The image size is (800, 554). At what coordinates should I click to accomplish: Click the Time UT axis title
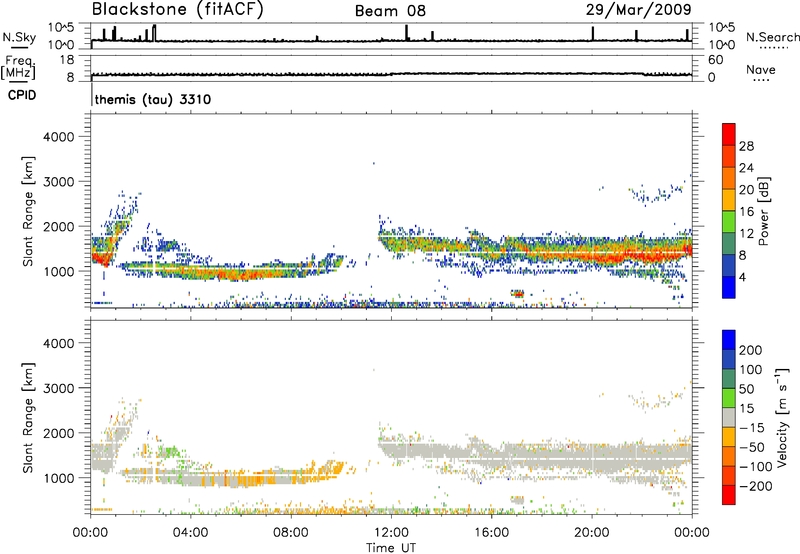391,548
